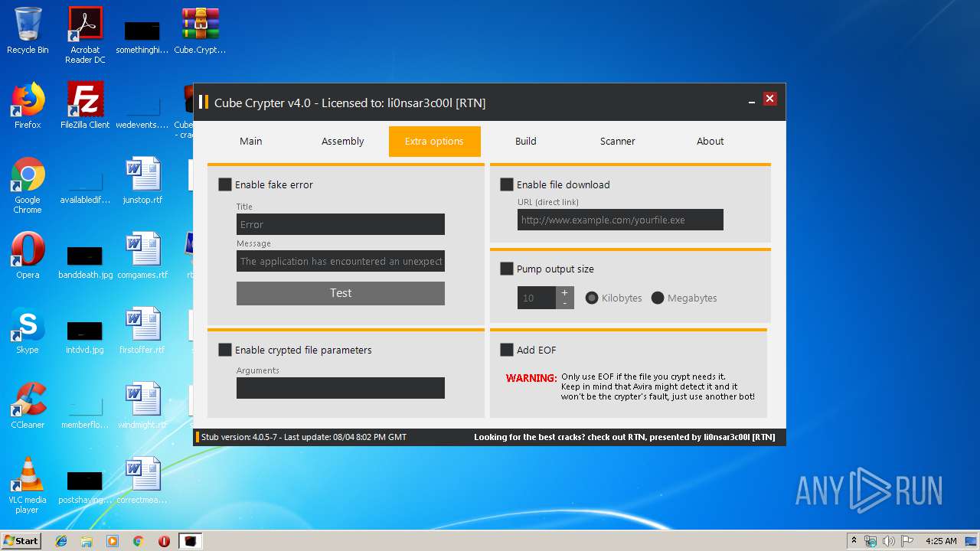The height and width of the screenshot is (551, 980).
Task: Go to the Build tab
Action: pos(526,142)
